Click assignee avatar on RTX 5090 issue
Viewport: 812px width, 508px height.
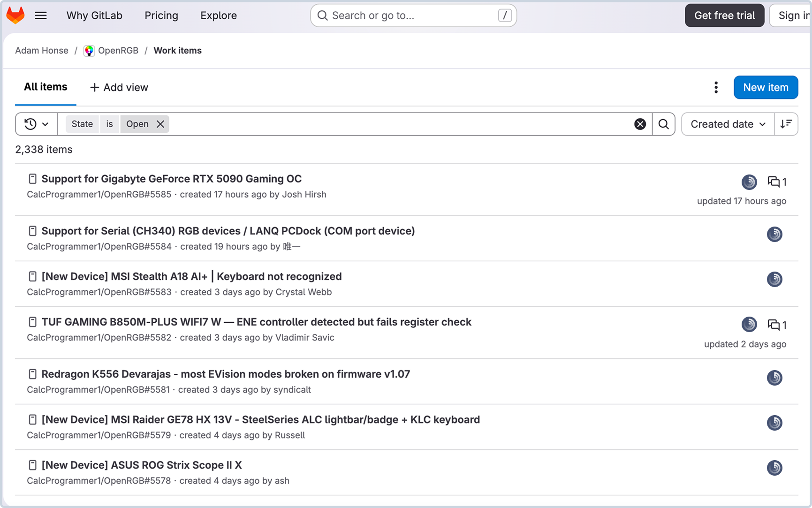tap(749, 182)
